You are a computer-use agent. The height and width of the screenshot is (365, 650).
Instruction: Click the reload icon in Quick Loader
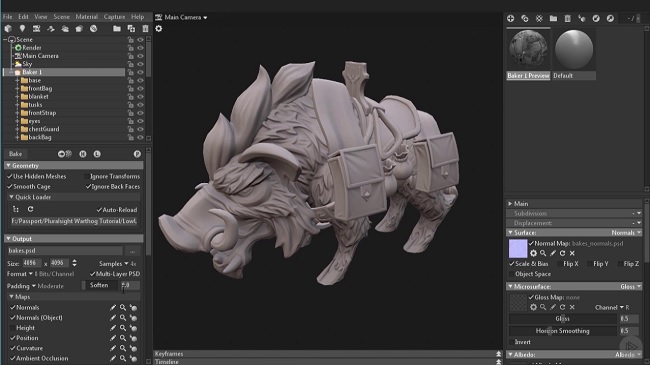click(30, 209)
